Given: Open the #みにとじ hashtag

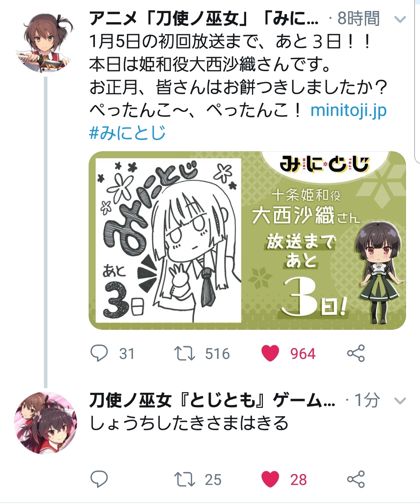Looking at the screenshot, I should coord(128,133).
